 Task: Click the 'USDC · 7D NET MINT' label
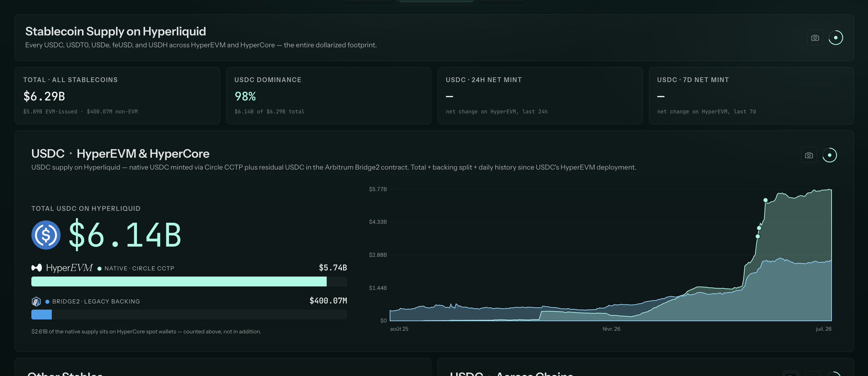[x=693, y=80]
